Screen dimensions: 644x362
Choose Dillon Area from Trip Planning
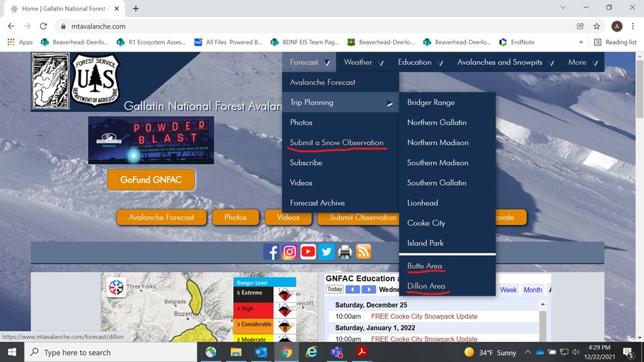447,286
